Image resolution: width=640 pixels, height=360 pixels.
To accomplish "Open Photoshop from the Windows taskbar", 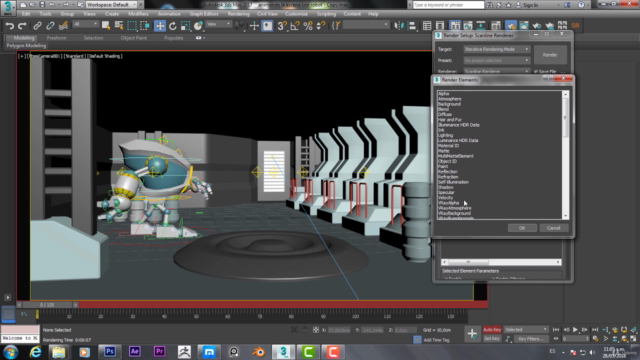I will pos(109,351).
